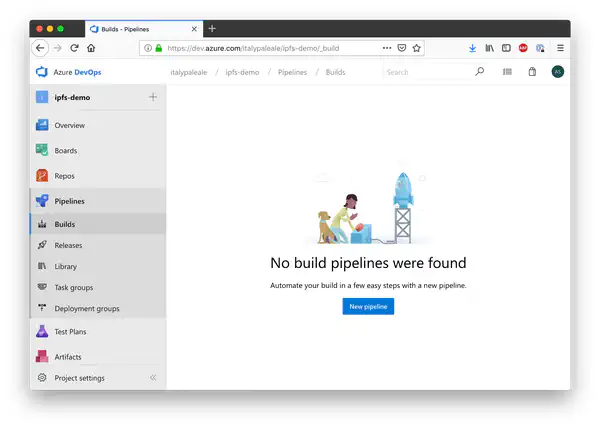Screen dimensions: 600x429
Task: Click the search magnifier icon
Action: [x=479, y=72]
